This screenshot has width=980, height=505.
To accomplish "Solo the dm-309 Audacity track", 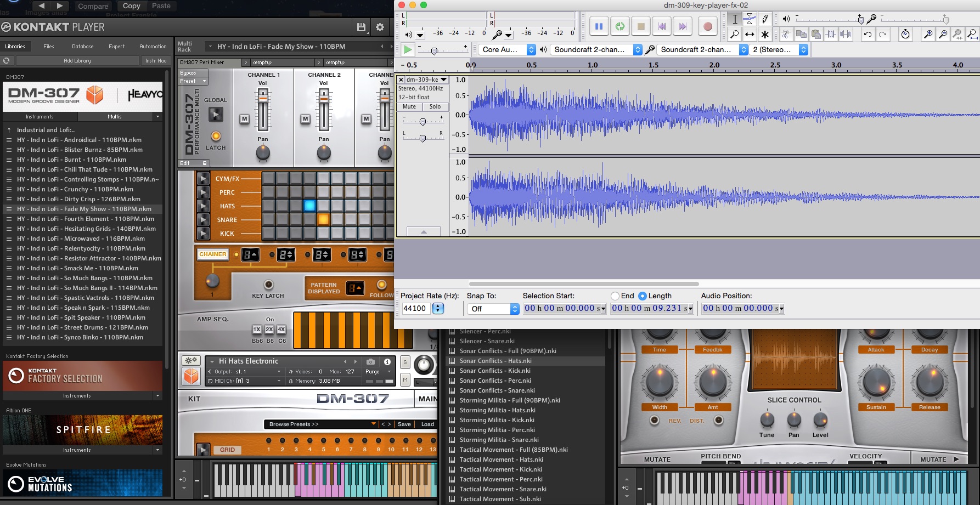I will coord(435,106).
